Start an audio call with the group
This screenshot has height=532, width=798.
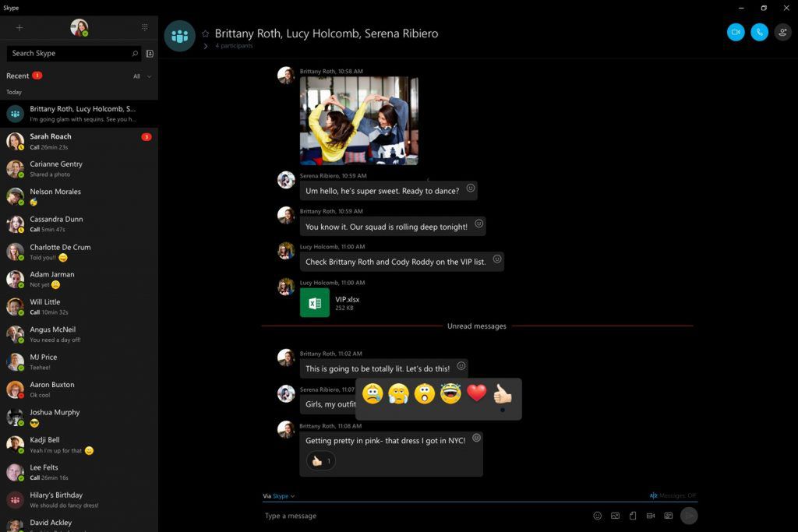(x=759, y=33)
